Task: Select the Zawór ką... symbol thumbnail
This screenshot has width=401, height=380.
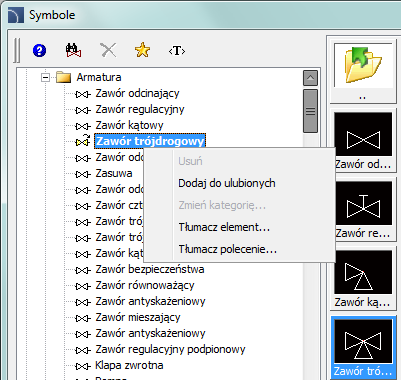Action: click(x=363, y=279)
